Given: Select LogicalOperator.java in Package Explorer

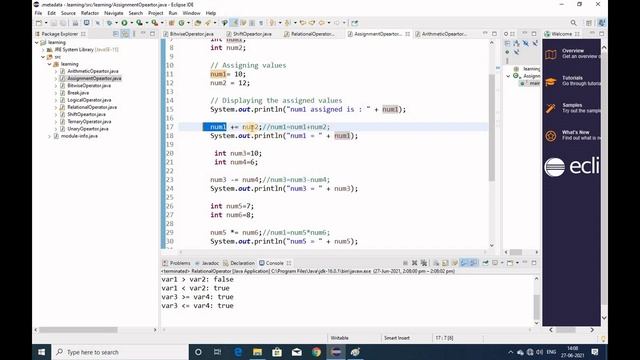Looking at the screenshot, I should click(89, 100).
